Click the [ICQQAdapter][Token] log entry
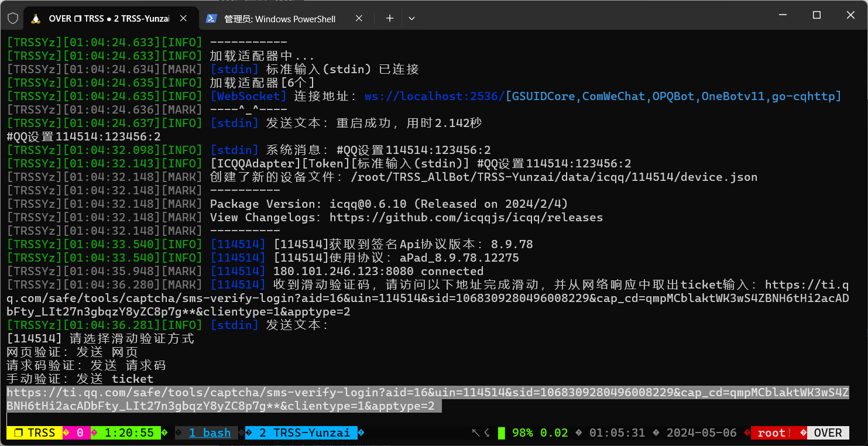 pyautogui.click(x=420, y=163)
